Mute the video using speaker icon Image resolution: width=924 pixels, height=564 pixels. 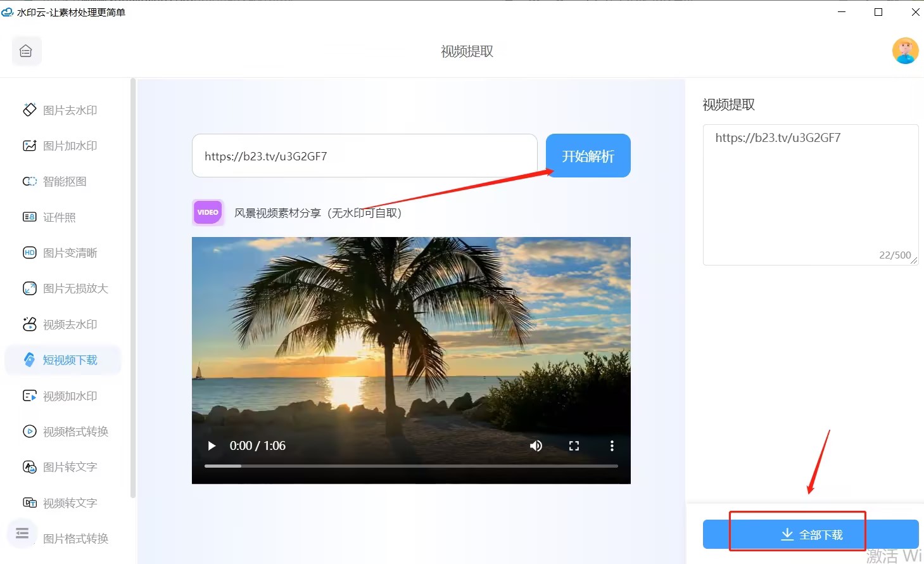536,445
